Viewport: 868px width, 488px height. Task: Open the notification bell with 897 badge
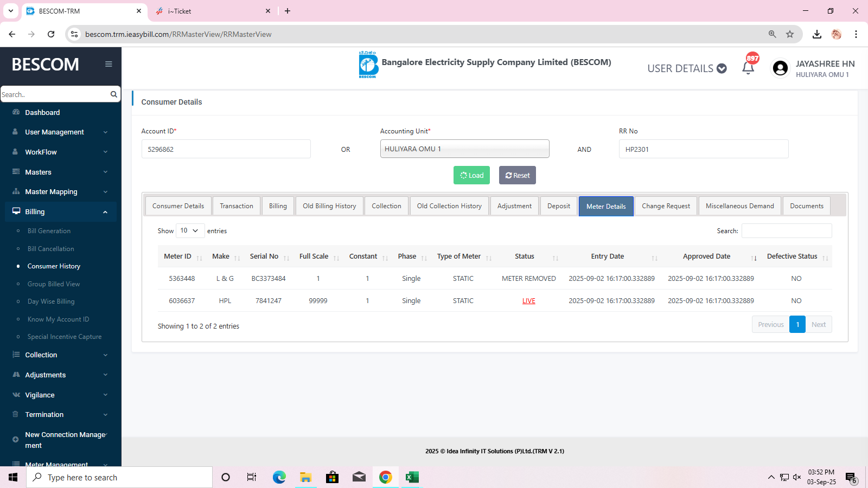(x=748, y=68)
